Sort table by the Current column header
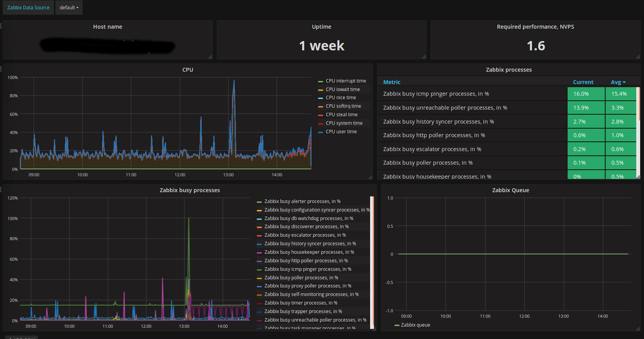Image resolution: width=644 pixels, height=339 pixels. pos(583,82)
